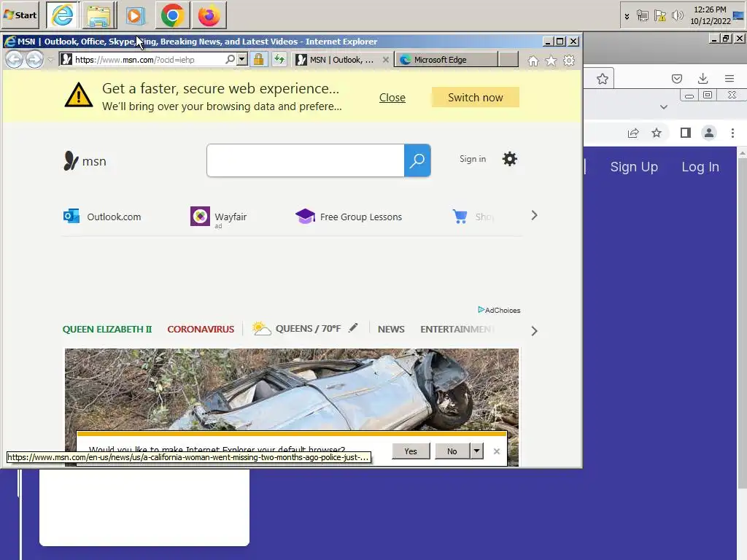Image resolution: width=747 pixels, height=560 pixels.
Task: Click the Action Center flag tray icon
Action: tap(659, 16)
